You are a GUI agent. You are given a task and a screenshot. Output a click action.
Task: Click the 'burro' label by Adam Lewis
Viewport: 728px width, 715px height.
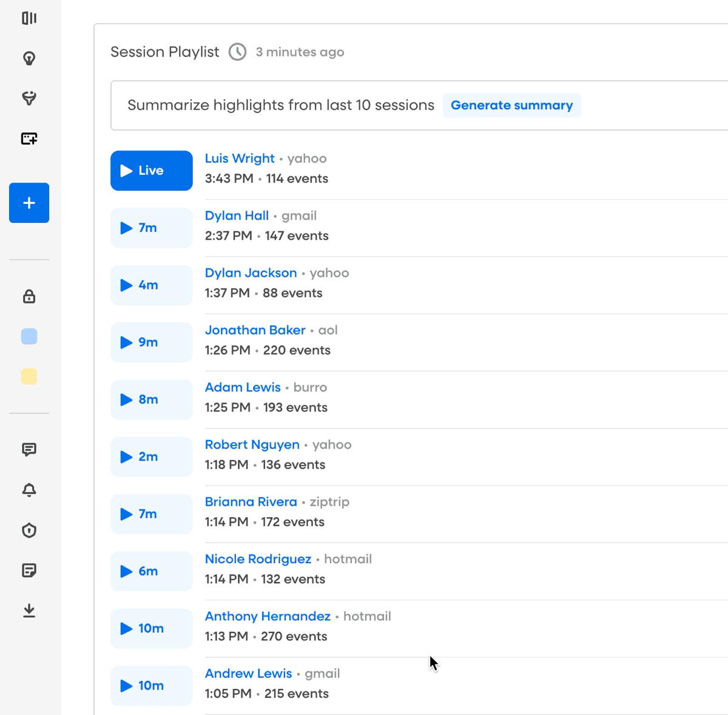(310, 387)
